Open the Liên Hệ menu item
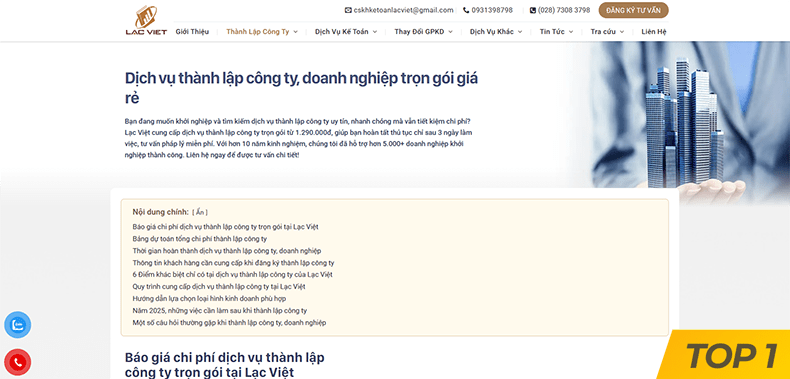The image size is (790, 379). coord(654,31)
